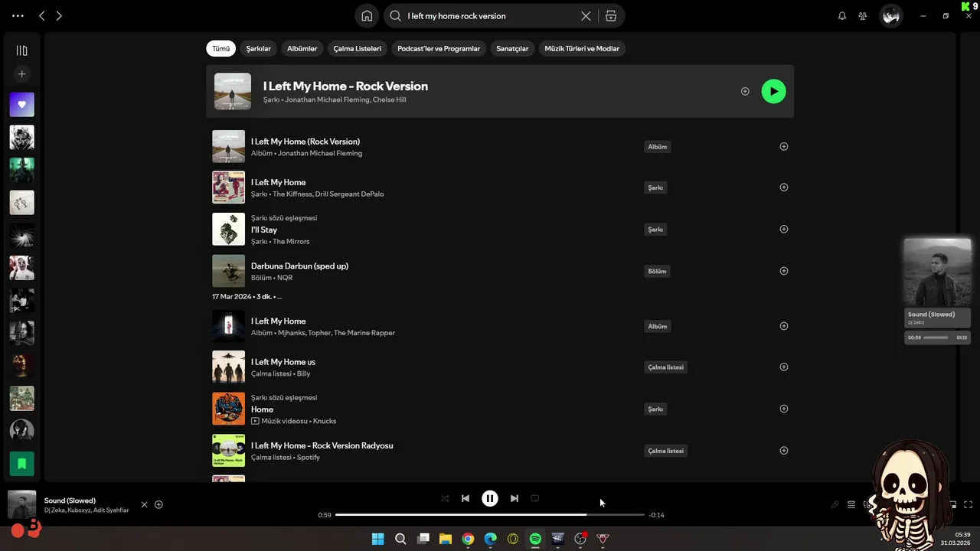Open The Mirrors artist link

(x=291, y=241)
